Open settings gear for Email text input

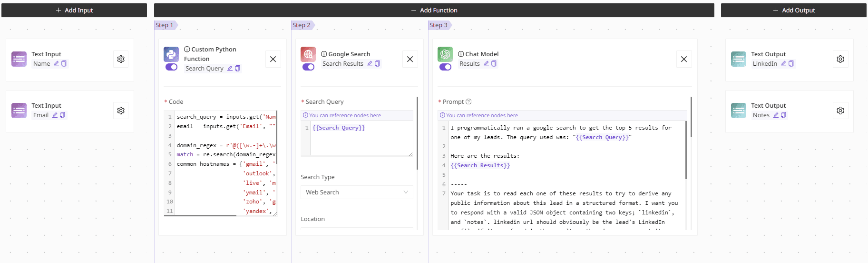point(121,111)
